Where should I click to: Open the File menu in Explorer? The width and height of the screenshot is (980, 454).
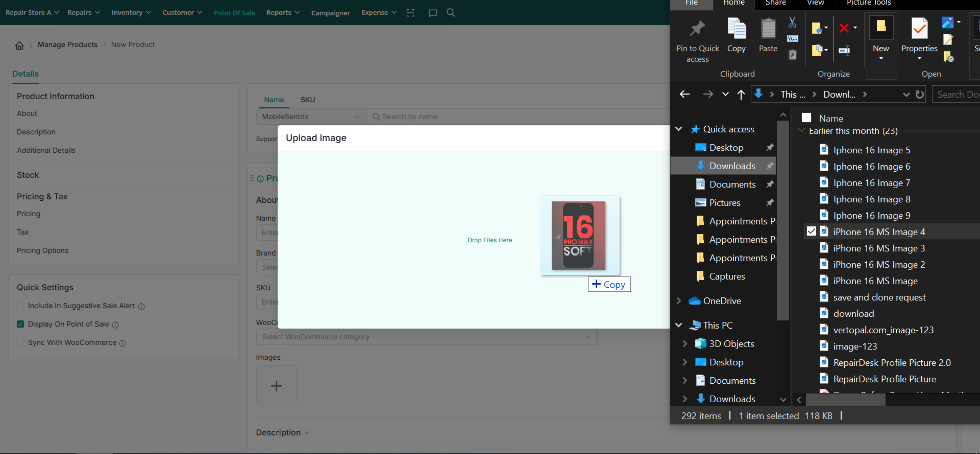pyautogui.click(x=691, y=3)
